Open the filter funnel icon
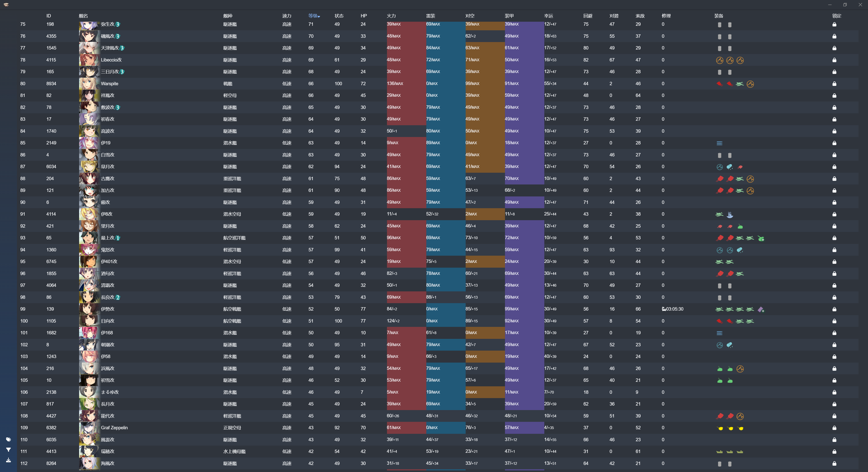Viewport: 868px width, 472px height. [x=8, y=450]
